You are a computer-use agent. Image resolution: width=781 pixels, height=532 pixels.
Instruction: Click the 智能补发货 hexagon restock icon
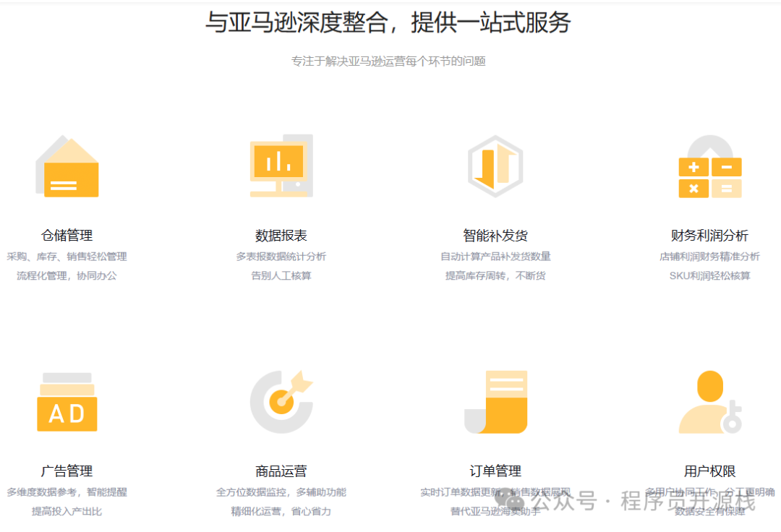[x=494, y=165]
